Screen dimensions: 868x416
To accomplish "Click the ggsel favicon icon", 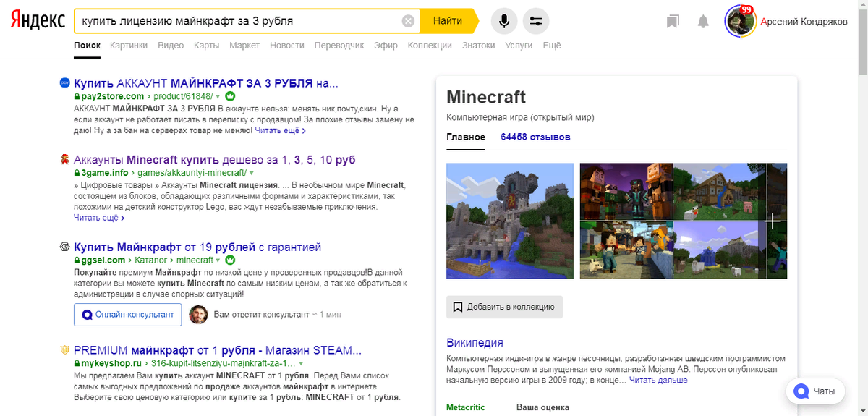I will click(x=64, y=247).
